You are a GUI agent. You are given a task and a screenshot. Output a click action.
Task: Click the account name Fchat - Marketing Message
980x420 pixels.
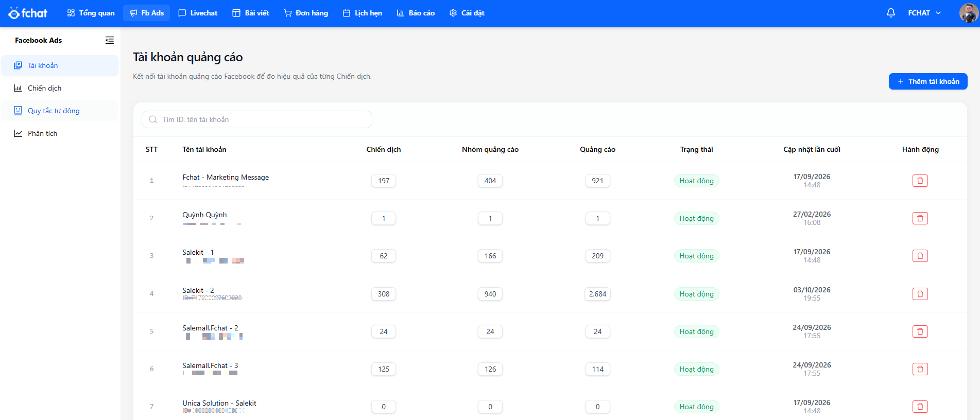point(226,177)
